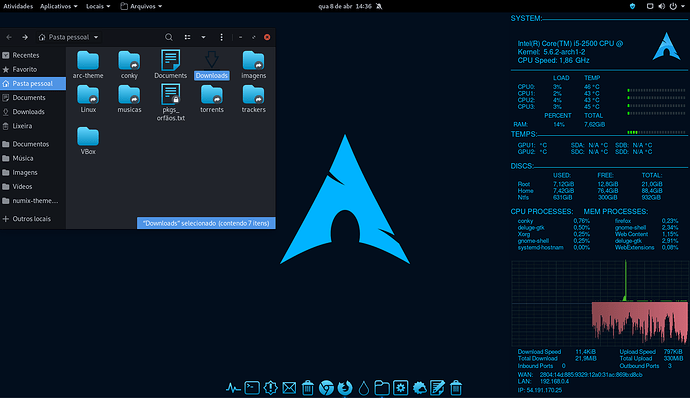Image resolution: width=690 pixels, height=398 pixels.
Task: Select Favorito in the sidebar
Action: coord(33,69)
